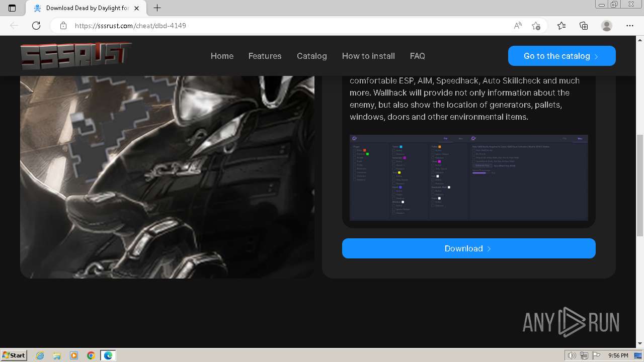Screen dimensions: 644x362
Task: Open the Collections icon
Action: coord(584,26)
